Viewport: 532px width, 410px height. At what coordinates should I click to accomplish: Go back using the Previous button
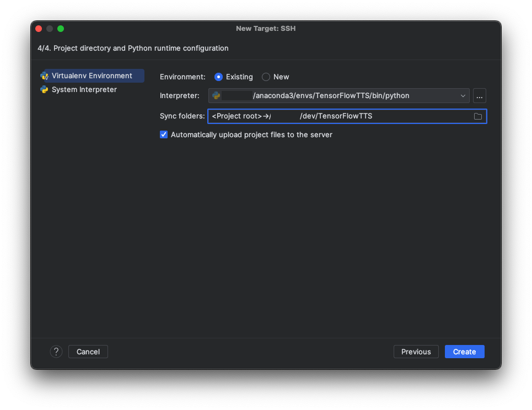coord(416,352)
